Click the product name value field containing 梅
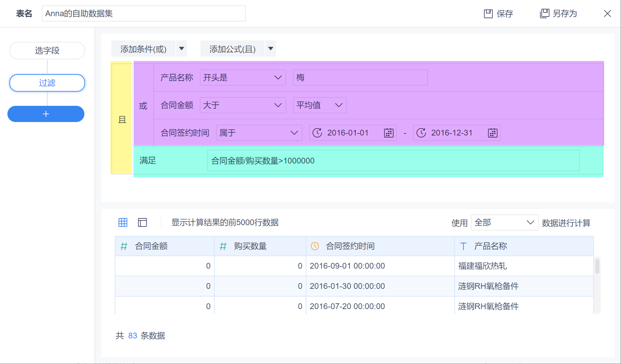621x364 pixels. pyautogui.click(x=360, y=78)
